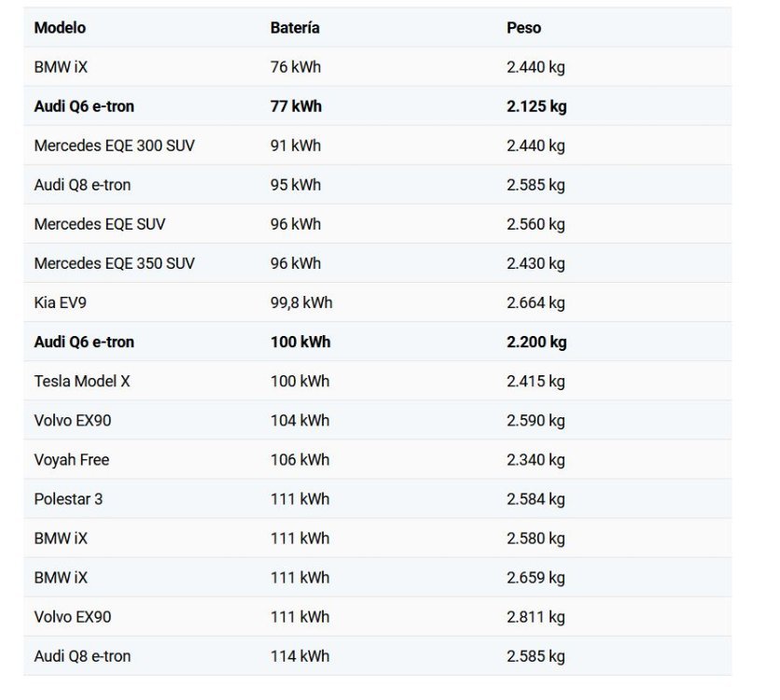Click the 2.659 kg BMW iX weight
Viewport: 780px width, 700px height.
536,578
